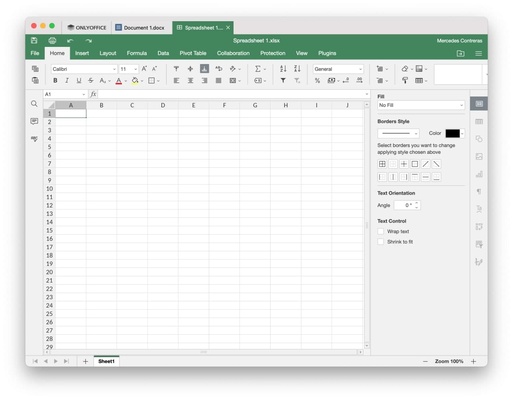Increase the font size
The height and width of the screenshot is (400, 513).
144,69
